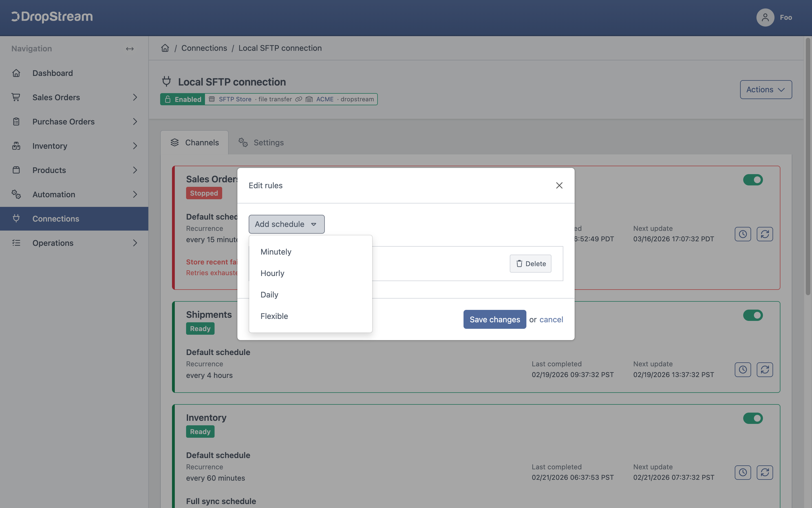Open Connections breadcrumb link
Screen dimensions: 812x508
pos(204,48)
